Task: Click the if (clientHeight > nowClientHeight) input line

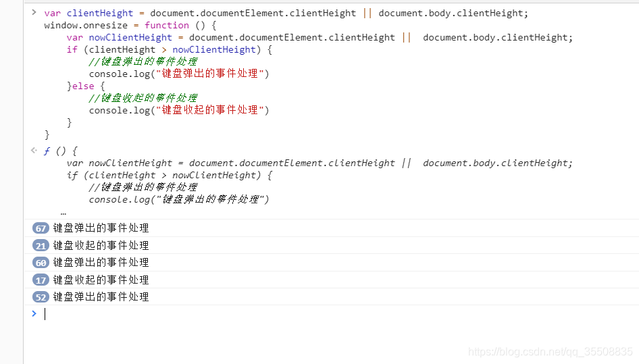Action: [x=170, y=50]
